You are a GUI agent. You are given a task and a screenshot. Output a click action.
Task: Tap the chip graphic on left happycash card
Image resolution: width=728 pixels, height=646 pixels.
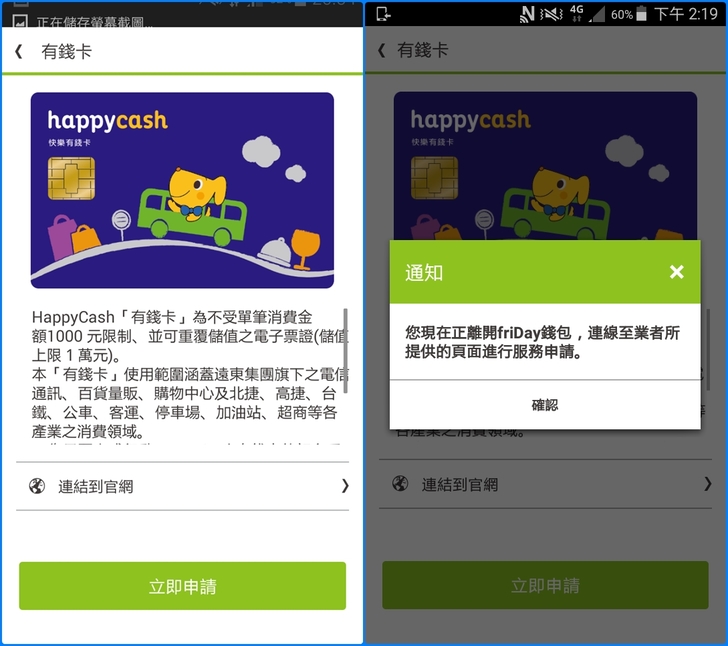click(72, 178)
